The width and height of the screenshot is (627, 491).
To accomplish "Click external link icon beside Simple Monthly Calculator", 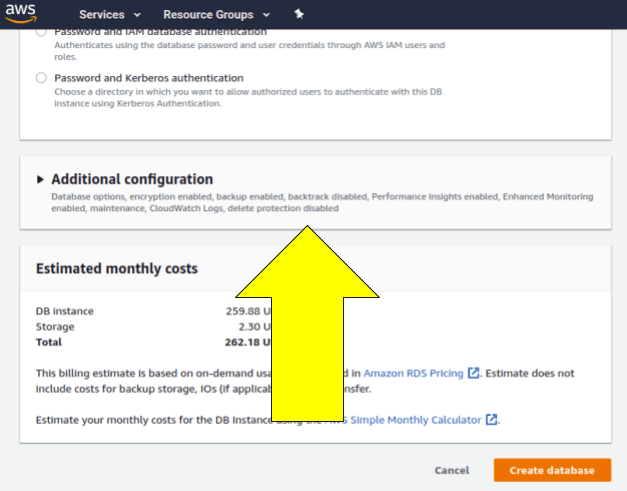I will pos(491,420).
